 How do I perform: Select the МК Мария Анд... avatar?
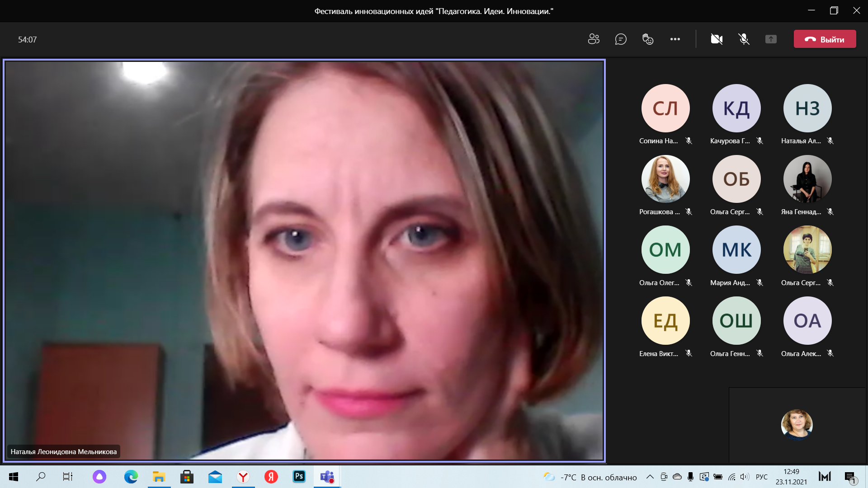click(736, 250)
